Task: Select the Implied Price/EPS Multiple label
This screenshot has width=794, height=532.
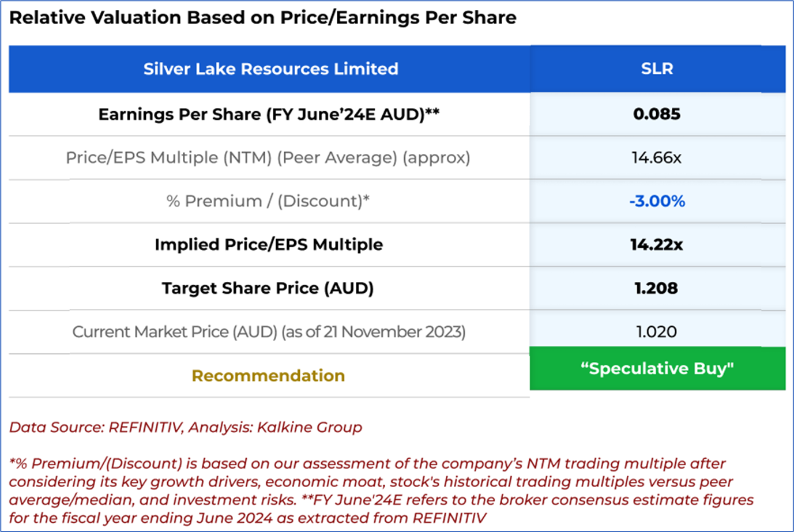Action: 269,244
